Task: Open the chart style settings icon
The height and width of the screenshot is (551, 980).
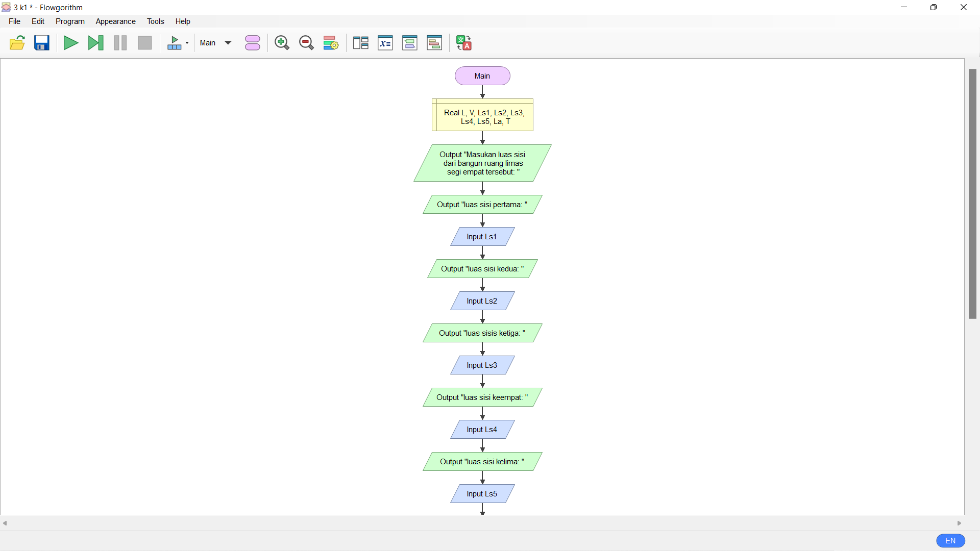Action: (x=331, y=43)
